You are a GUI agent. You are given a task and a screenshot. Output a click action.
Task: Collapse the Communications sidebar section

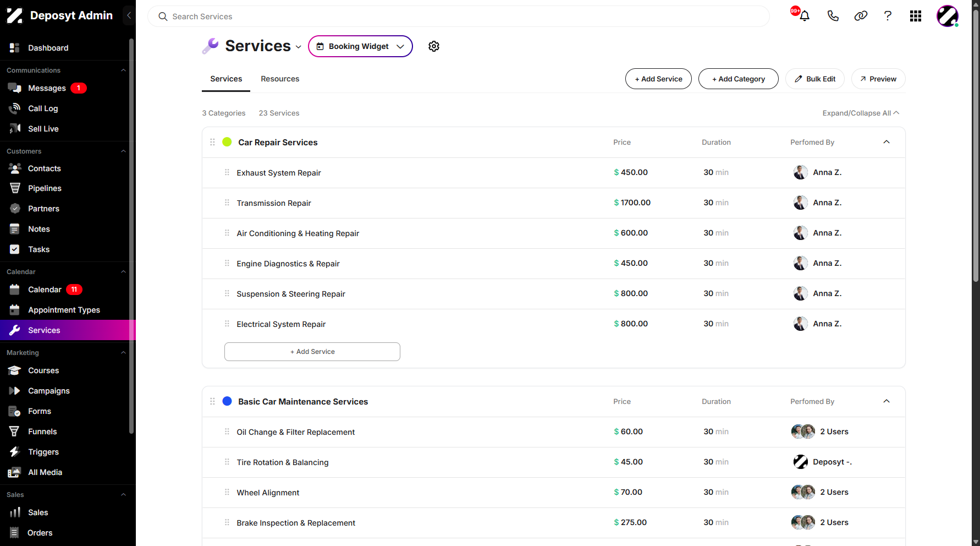click(123, 70)
